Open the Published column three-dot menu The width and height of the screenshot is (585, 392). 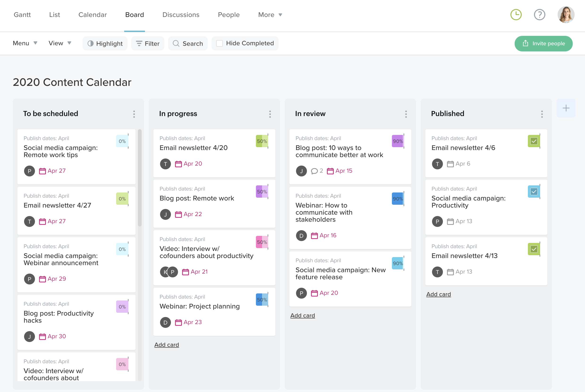tap(542, 114)
